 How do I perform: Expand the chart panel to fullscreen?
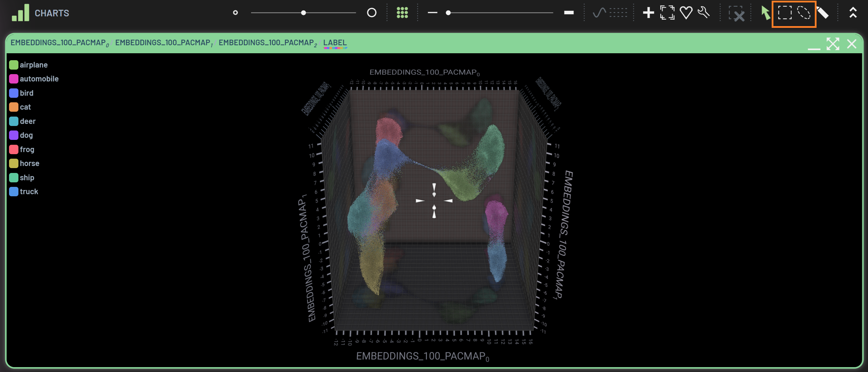pos(833,44)
